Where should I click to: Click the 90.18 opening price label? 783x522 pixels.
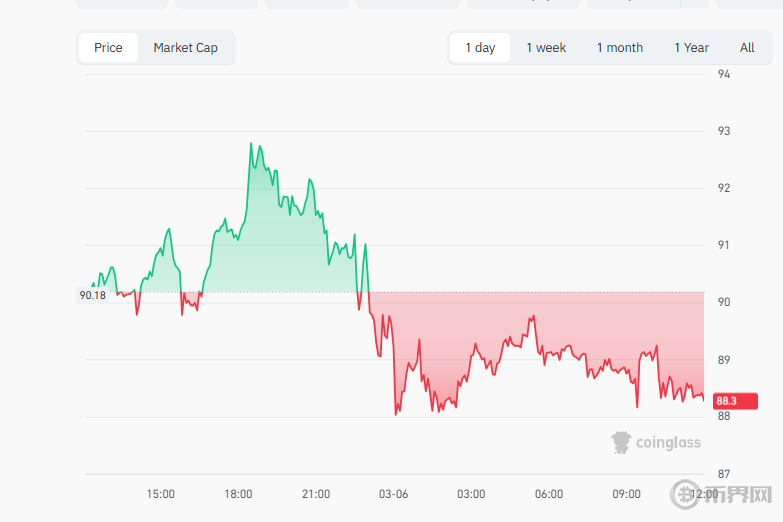pyautogui.click(x=92, y=295)
